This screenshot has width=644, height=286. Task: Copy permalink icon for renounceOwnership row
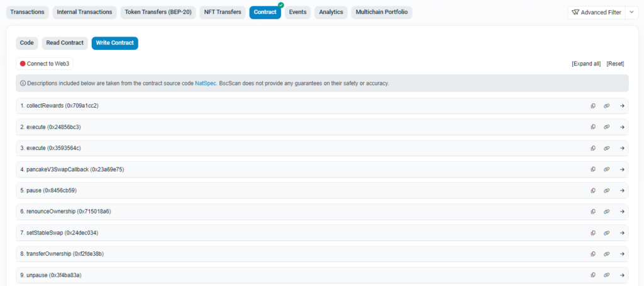[607, 212]
